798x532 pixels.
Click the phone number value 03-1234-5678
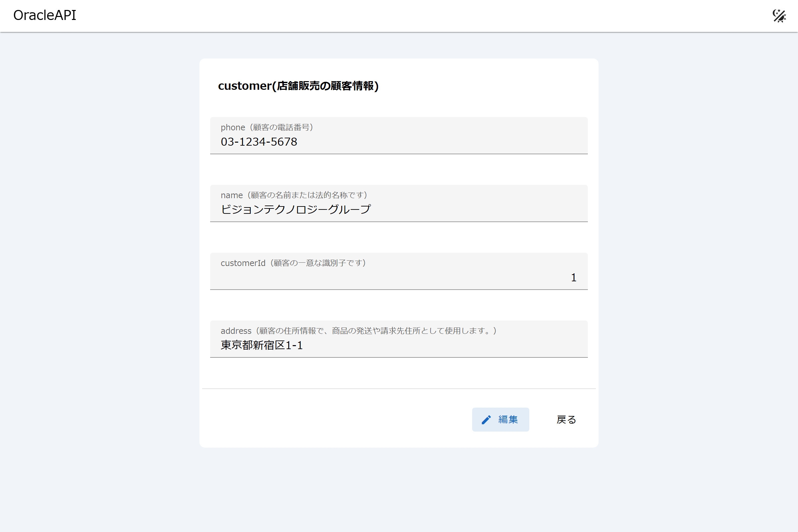coord(259,142)
